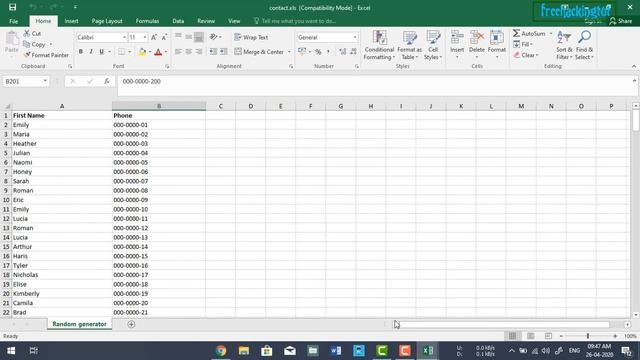
Task: Click the Share button
Action: (621, 21)
